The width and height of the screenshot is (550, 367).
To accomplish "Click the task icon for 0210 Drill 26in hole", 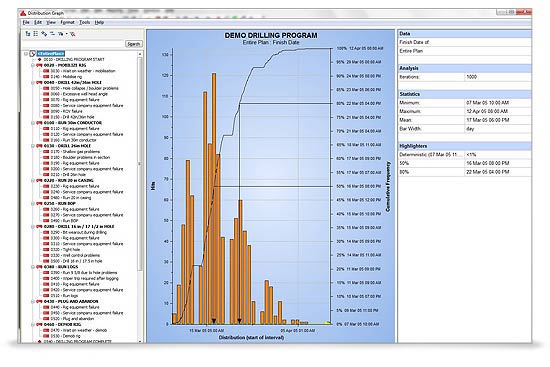I will coord(46,175).
